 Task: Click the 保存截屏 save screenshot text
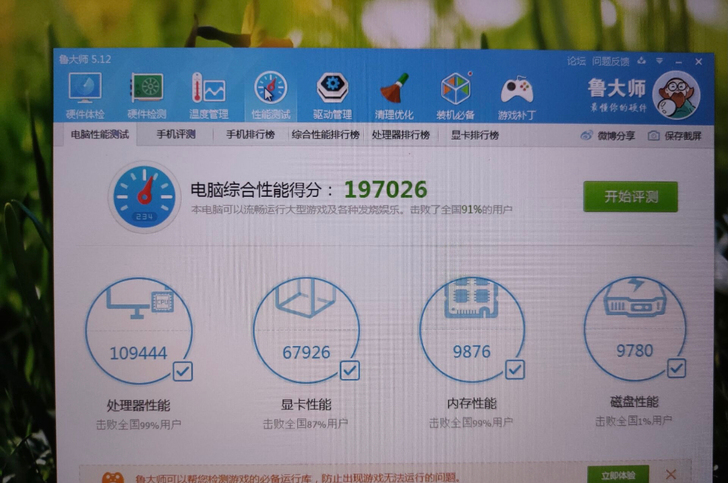683,136
